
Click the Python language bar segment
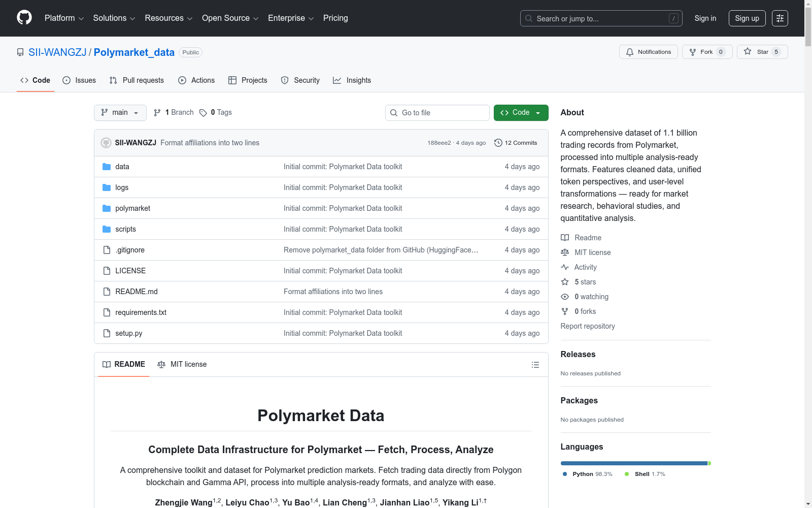coord(634,463)
